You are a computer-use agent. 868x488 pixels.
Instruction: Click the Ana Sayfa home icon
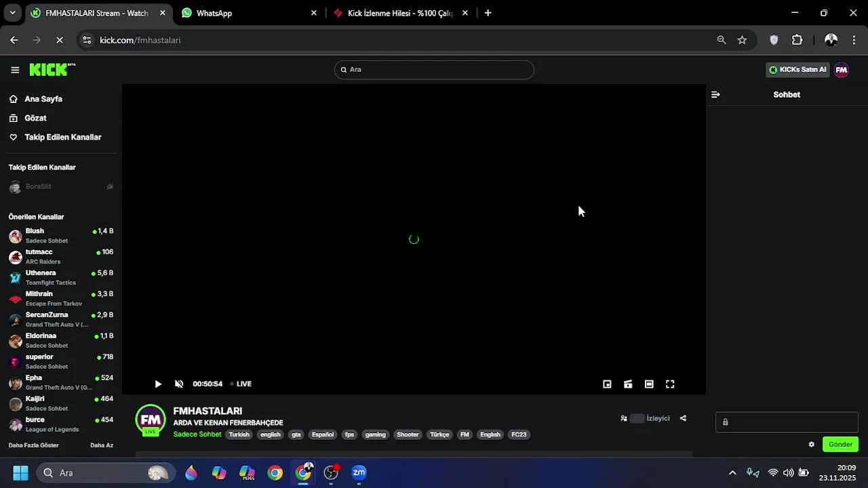coord(13,99)
